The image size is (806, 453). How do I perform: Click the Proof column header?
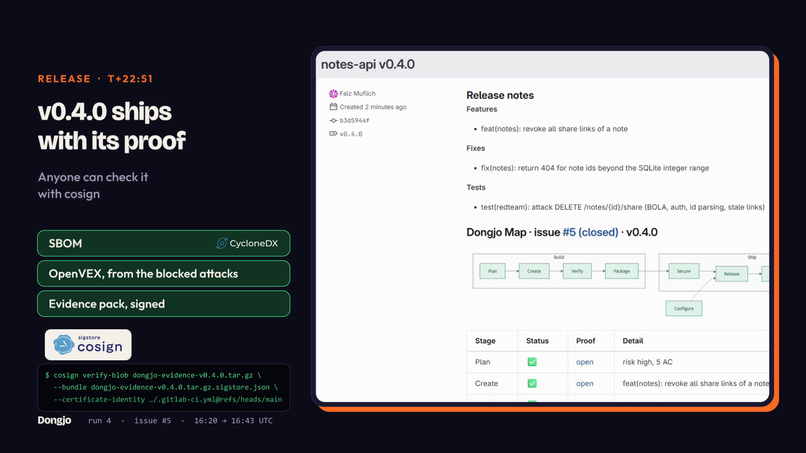coord(585,341)
